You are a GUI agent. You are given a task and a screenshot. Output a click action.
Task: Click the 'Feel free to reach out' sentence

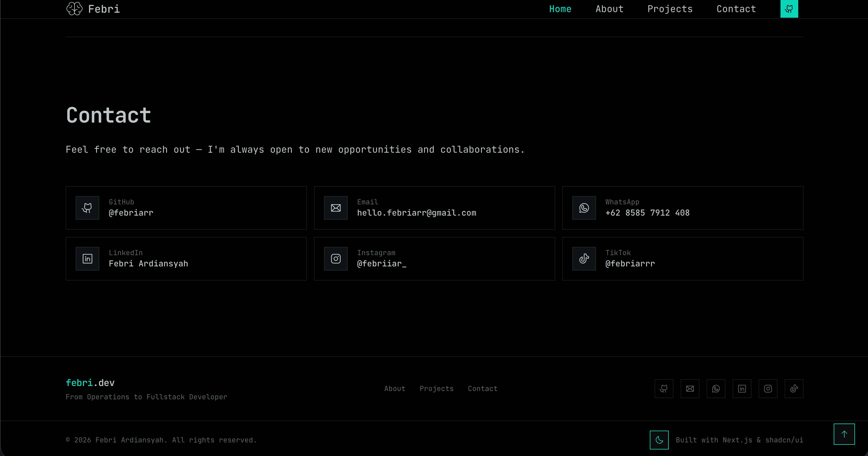pos(295,150)
